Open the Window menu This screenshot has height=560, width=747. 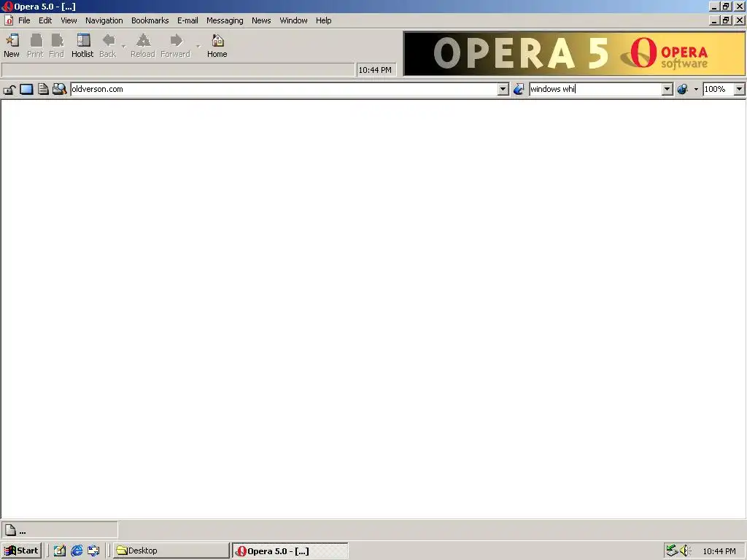pos(293,20)
